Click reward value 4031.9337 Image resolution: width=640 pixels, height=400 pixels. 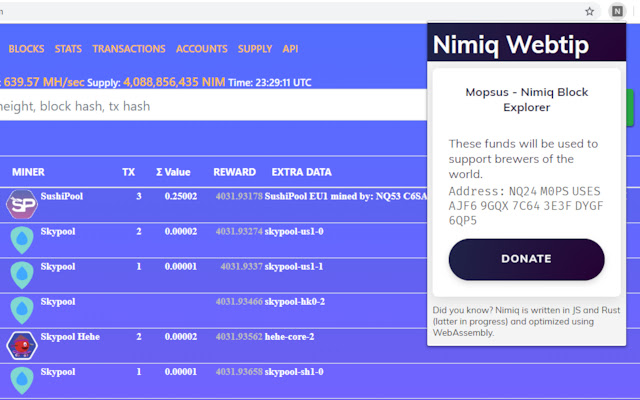click(242, 267)
